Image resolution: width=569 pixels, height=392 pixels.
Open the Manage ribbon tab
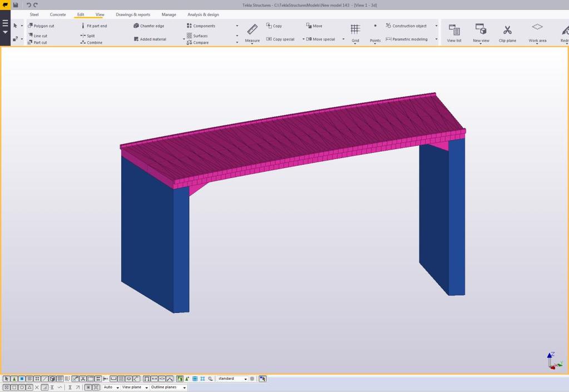point(169,14)
